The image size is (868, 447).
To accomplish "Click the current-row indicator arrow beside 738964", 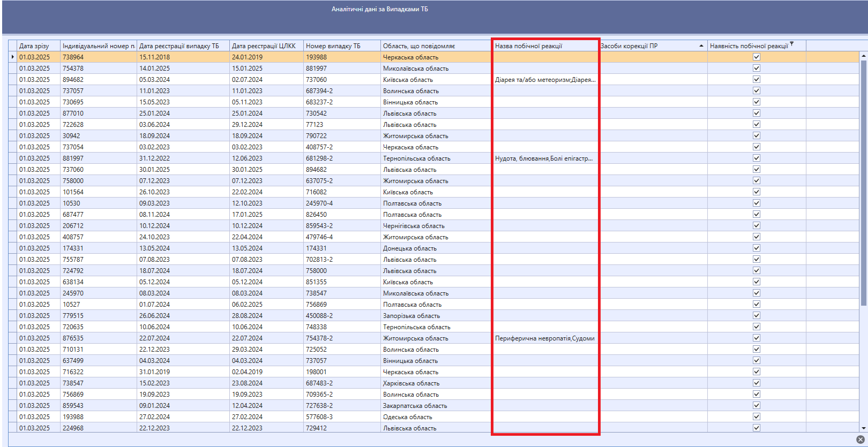I will (13, 57).
